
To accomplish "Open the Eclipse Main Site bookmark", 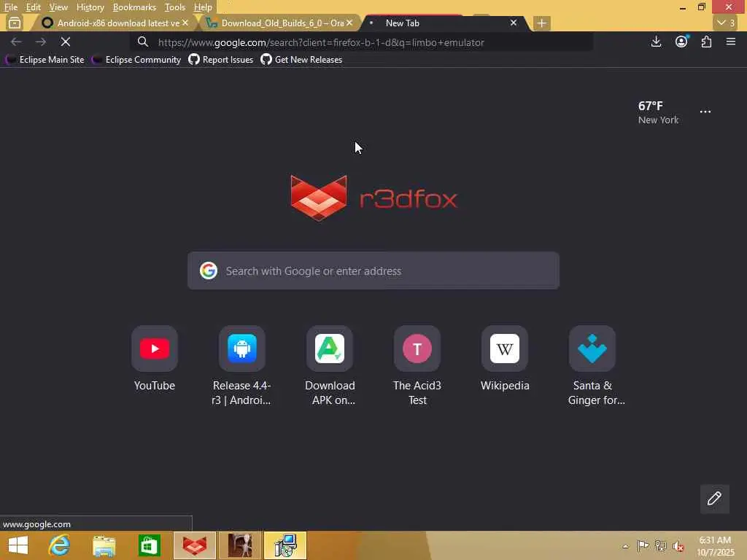I will tap(44, 60).
